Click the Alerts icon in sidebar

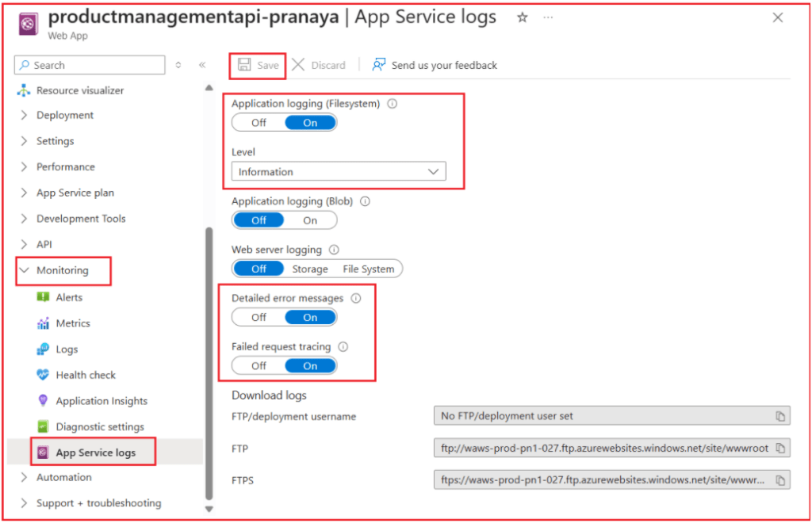pos(43,297)
